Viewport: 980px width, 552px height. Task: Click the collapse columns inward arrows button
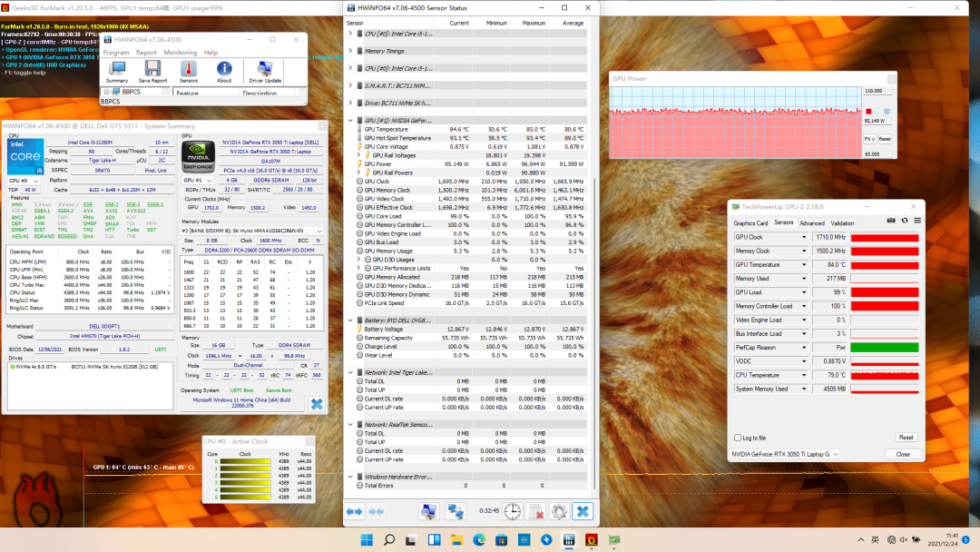(x=377, y=511)
